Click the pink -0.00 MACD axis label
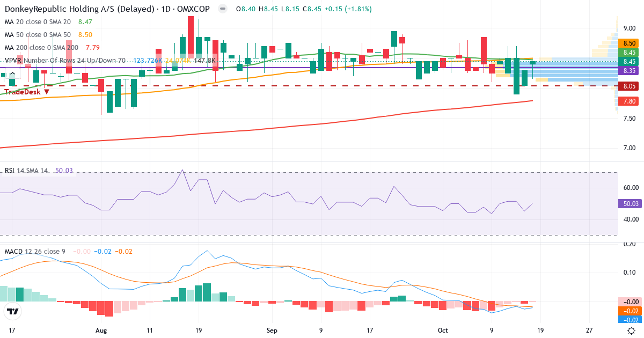Image resolution: width=644 pixels, height=338 pixels. (x=630, y=302)
